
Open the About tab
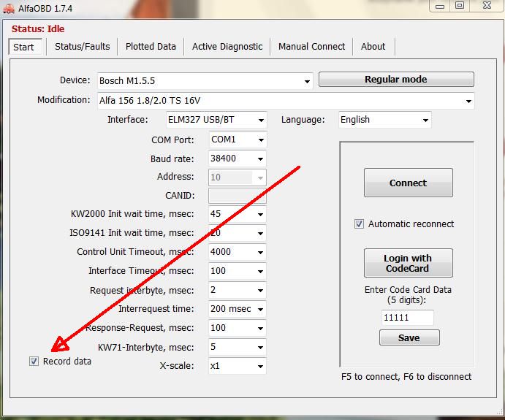[373, 47]
